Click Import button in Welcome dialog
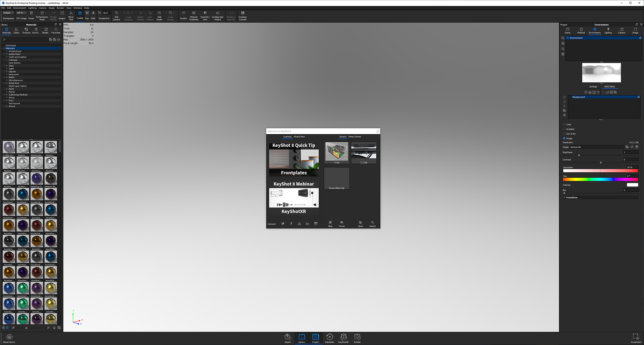 click(372, 224)
